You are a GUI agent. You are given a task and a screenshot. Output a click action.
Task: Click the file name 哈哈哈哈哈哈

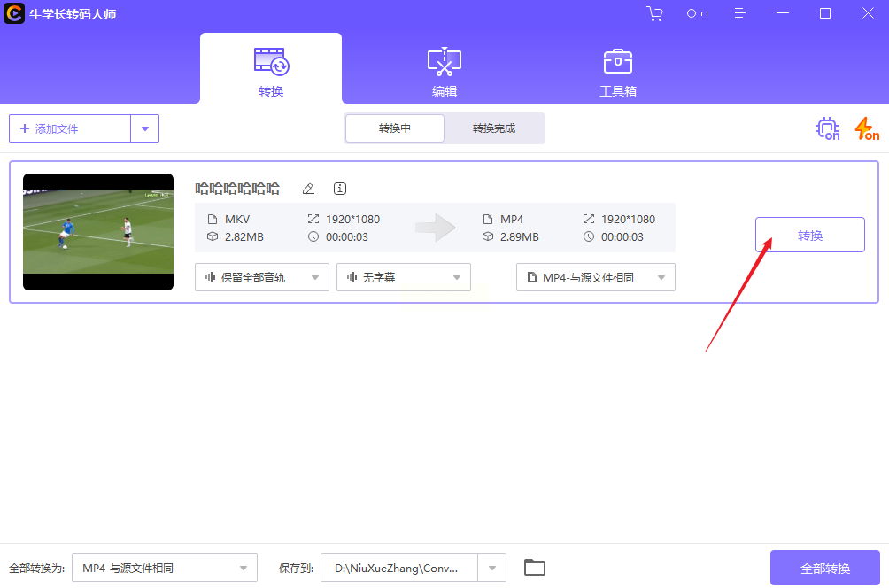237,189
